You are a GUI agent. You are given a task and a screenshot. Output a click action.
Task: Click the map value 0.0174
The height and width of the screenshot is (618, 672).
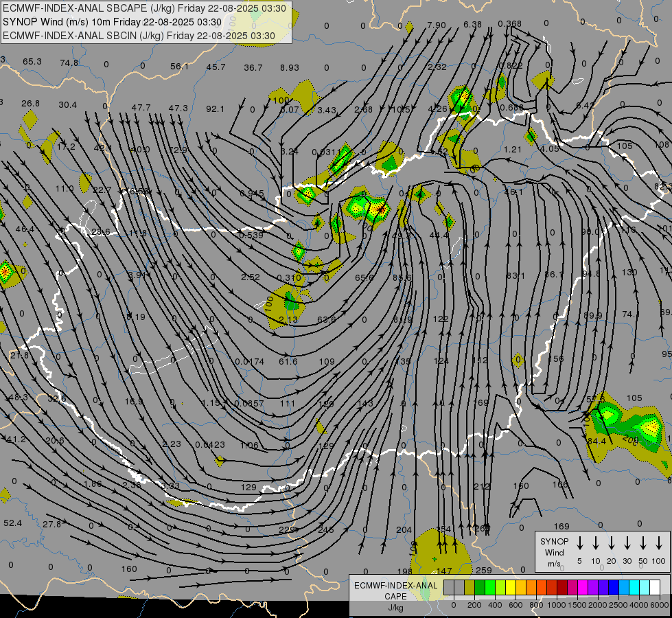click(250, 362)
